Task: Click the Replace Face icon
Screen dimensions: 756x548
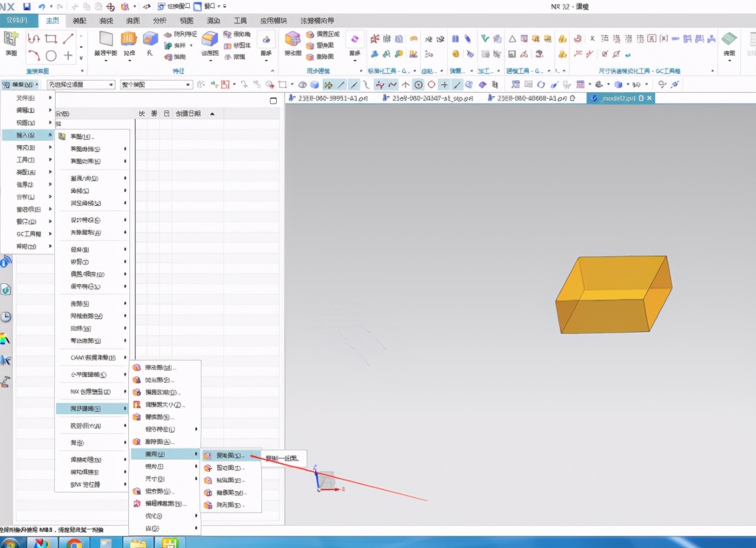Action: pyautogui.click(x=310, y=46)
